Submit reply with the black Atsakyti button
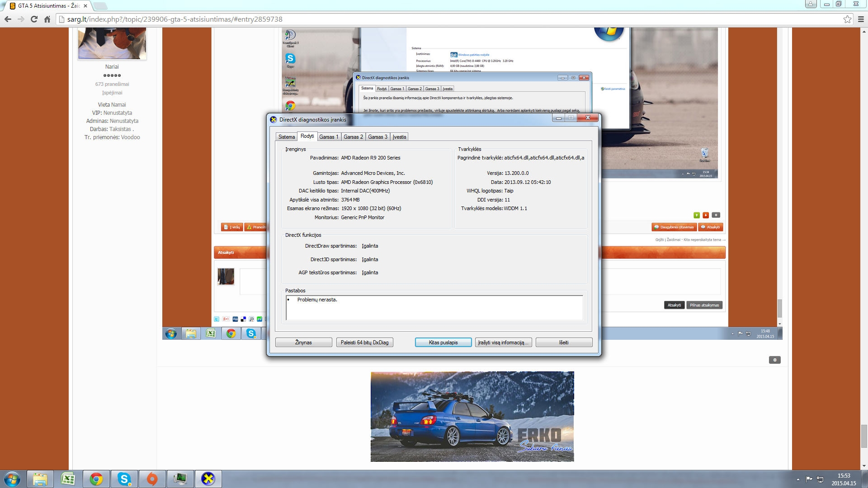 [x=674, y=305]
